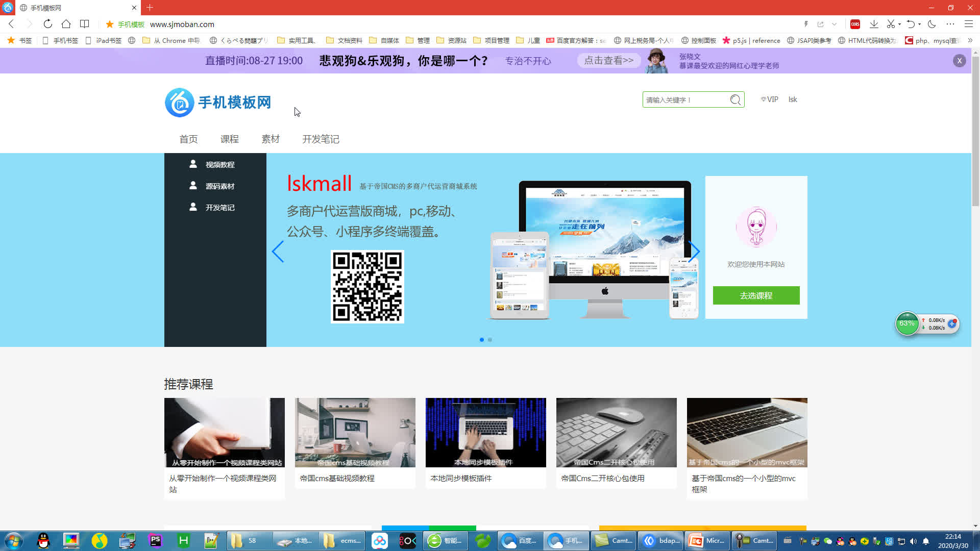Select the first carousel indicator dot

click(482, 340)
